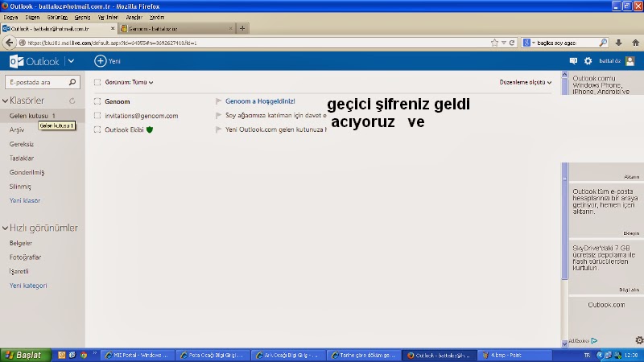This screenshot has height=362, width=644.
Task: Open the Fotoğraflar quick view
Action: tap(25, 257)
